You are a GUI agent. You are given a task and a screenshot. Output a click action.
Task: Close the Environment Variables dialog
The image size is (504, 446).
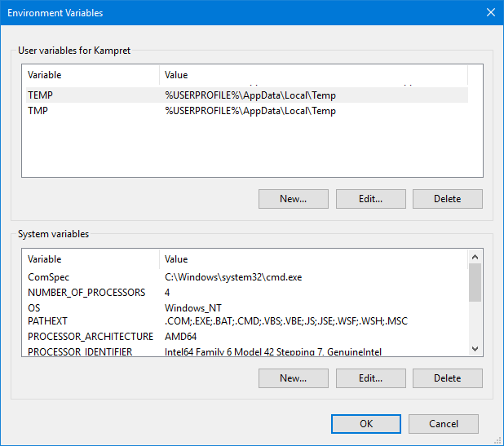[x=490, y=12]
